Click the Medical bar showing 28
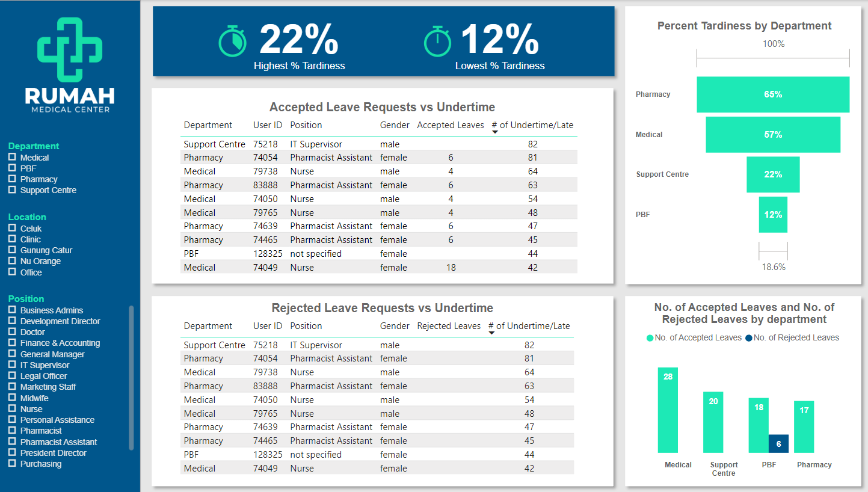Viewport: 868px width, 492px height. pyautogui.click(x=668, y=410)
